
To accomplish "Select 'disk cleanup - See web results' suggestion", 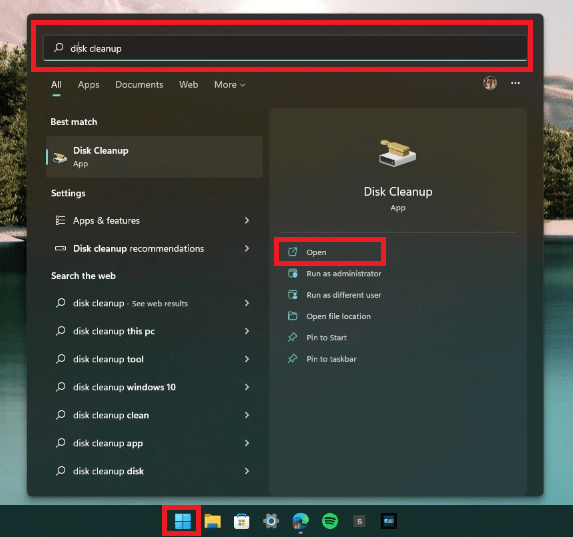I will [153, 303].
